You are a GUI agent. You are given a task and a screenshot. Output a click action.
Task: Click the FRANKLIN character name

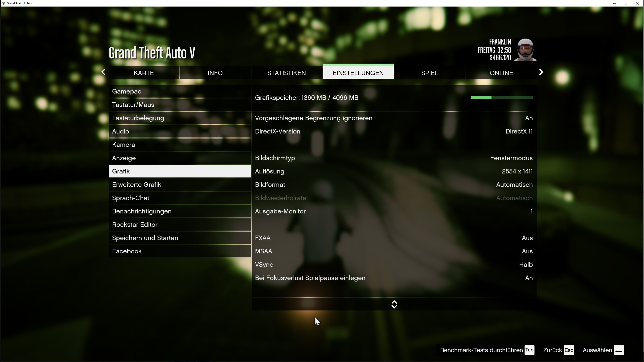tap(500, 42)
